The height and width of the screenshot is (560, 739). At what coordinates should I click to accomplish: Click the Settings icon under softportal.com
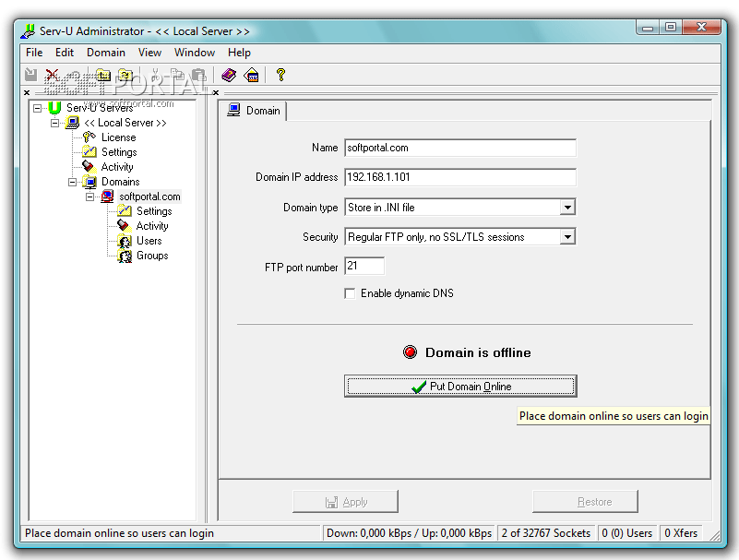[125, 210]
